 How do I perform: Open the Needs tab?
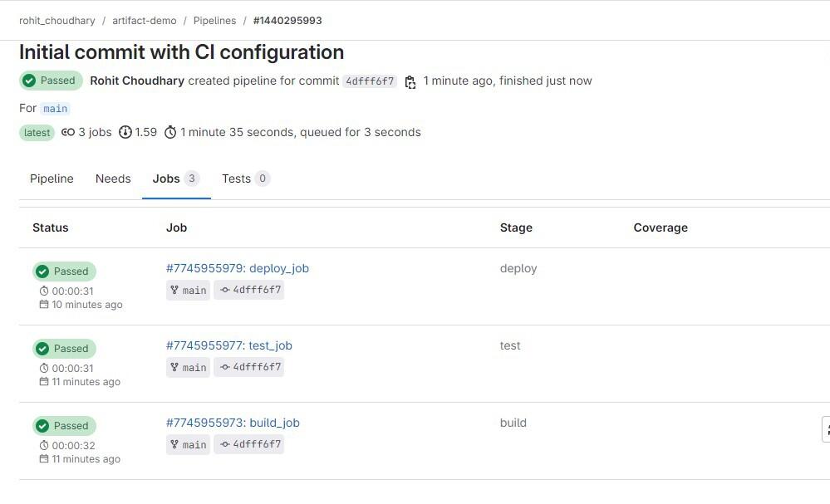click(113, 179)
